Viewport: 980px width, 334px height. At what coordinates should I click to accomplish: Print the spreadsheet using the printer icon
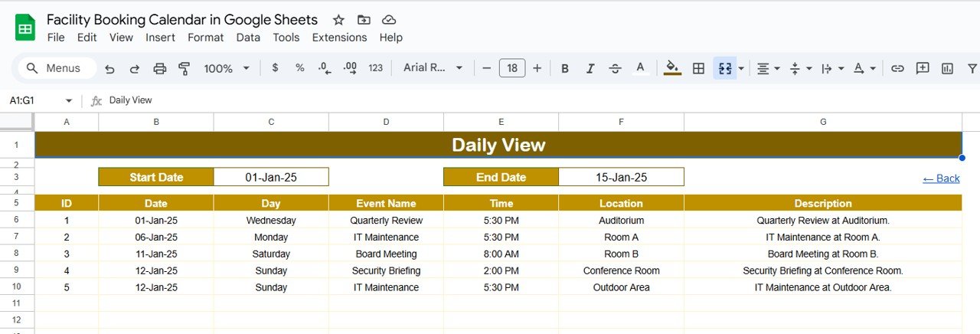pos(159,68)
